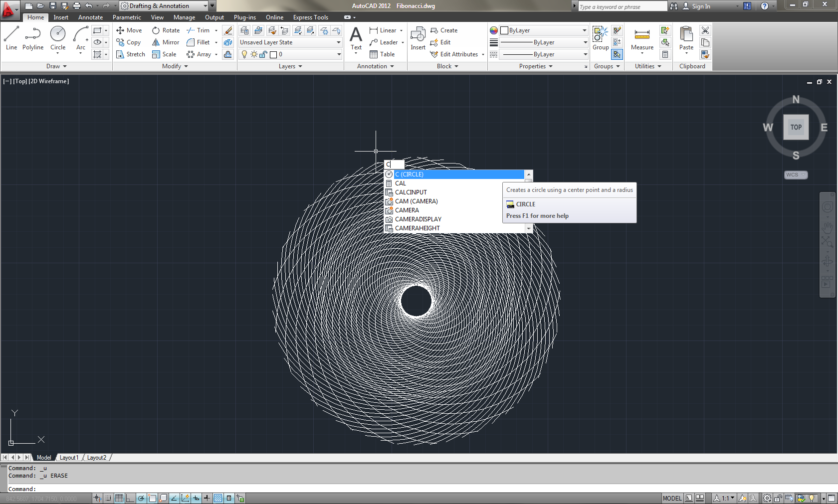
Task: Switch to the Layout1 tab
Action: [x=69, y=458]
